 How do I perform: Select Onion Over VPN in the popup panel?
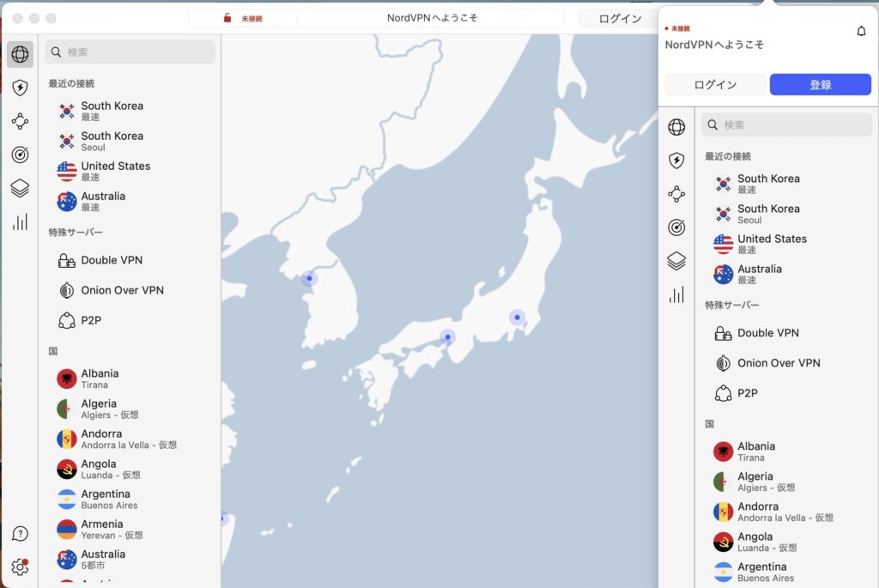786,363
